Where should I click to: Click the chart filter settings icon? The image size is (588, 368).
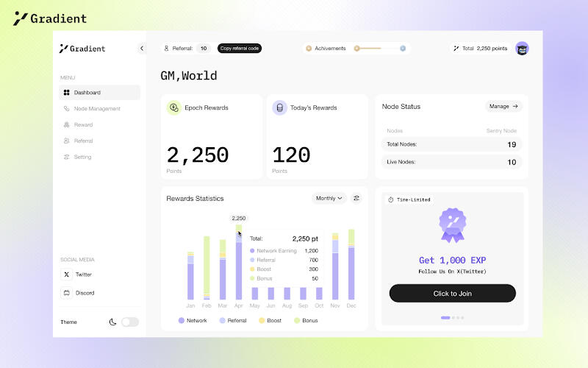[356, 198]
